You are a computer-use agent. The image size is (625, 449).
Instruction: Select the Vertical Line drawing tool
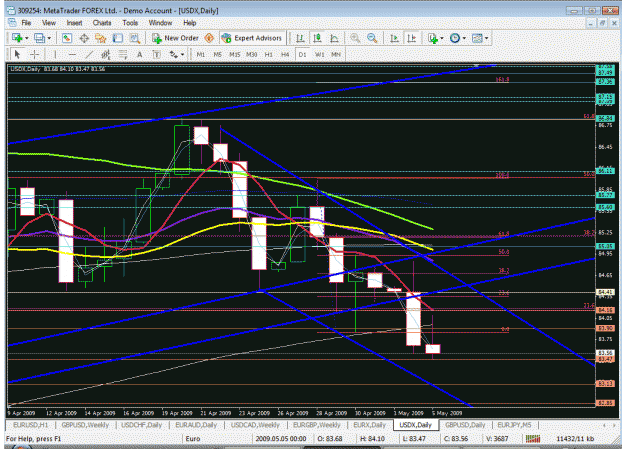55,54
